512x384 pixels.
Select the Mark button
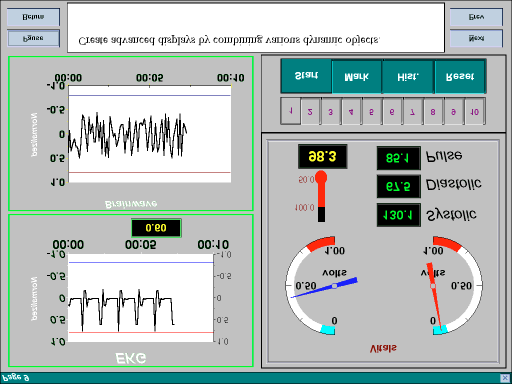[357, 77]
